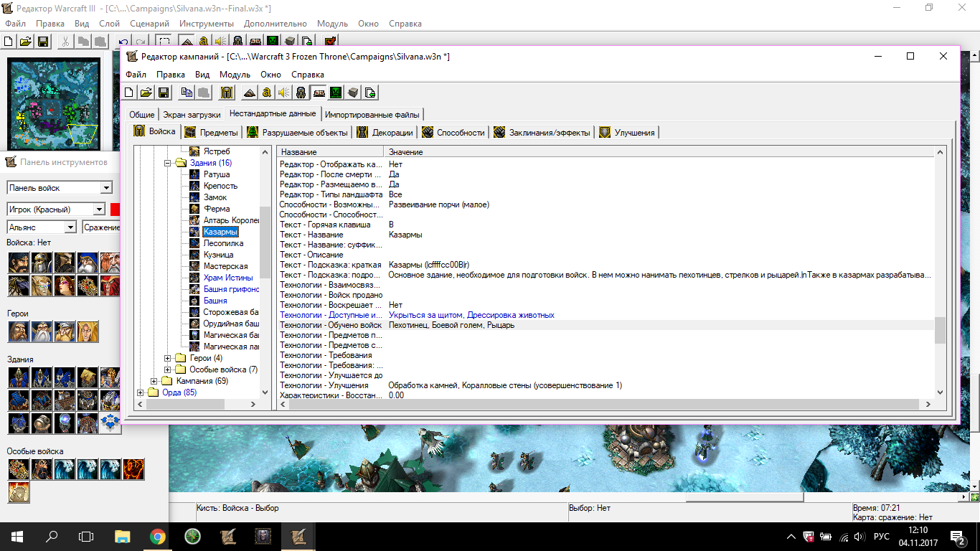Open Инструменты menu in main editor
Viewport: 980px width, 551px height.
click(207, 24)
